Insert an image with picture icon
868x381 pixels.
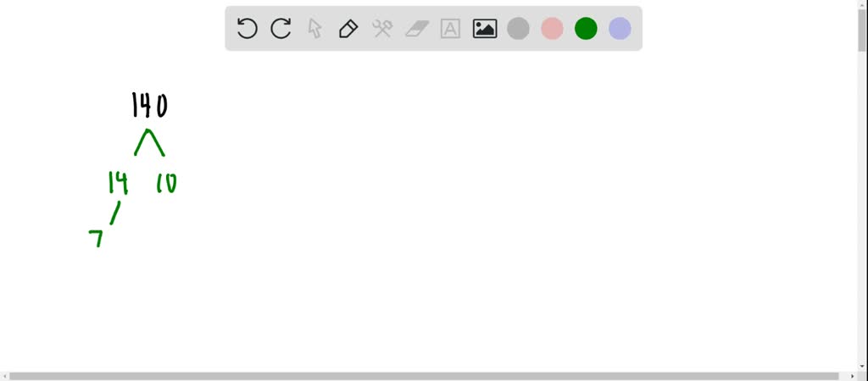click(484, 28)
